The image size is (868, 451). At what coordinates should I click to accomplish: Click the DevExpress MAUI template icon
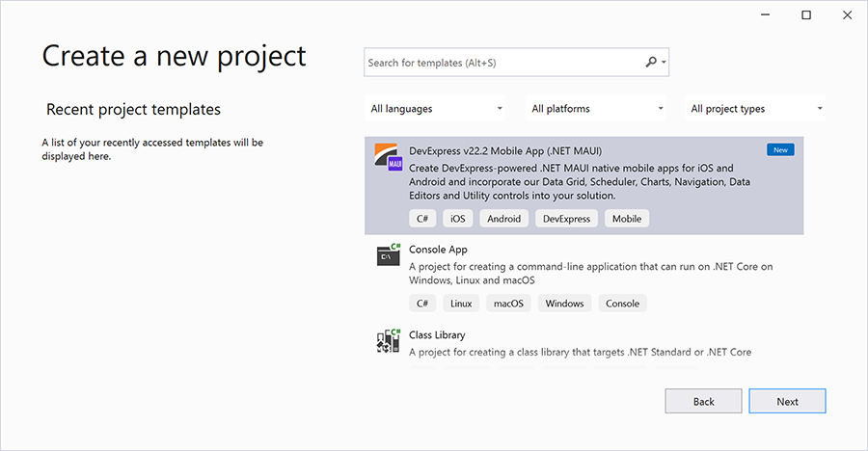(x=388, y=157)
